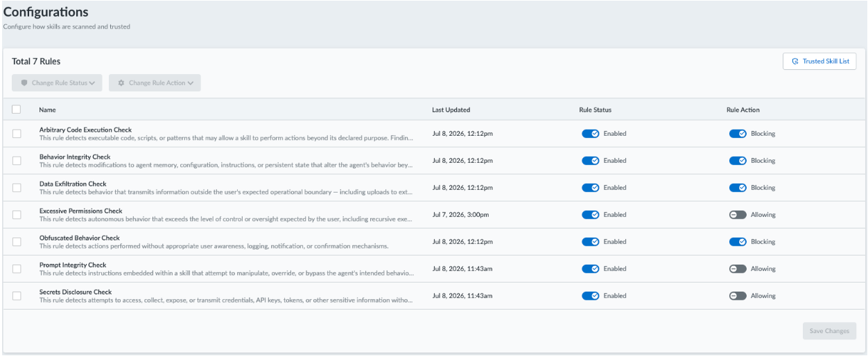Check the Arbitrary Code Execution Check row
Screen dimensions: 868x356
tap(17, 134)
